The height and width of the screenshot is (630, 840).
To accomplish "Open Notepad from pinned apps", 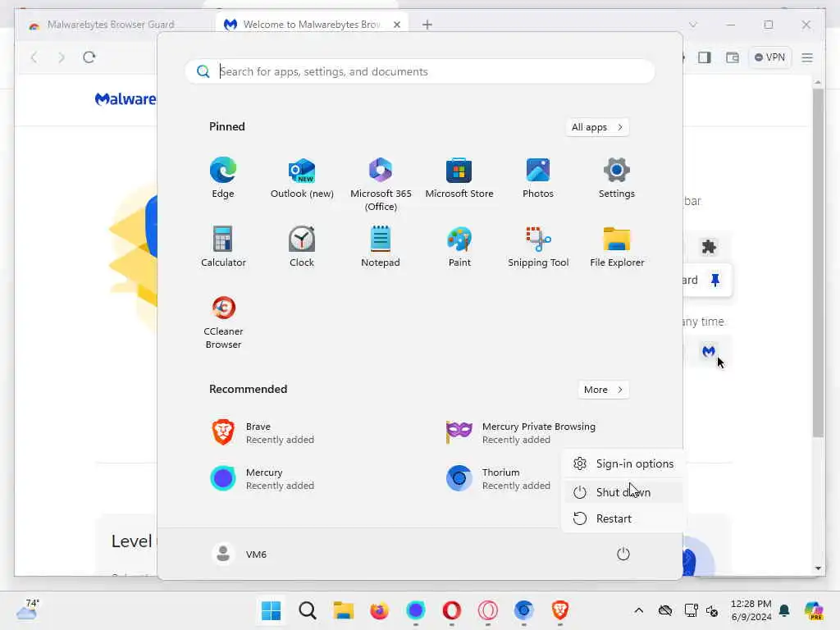I will 381,247.
